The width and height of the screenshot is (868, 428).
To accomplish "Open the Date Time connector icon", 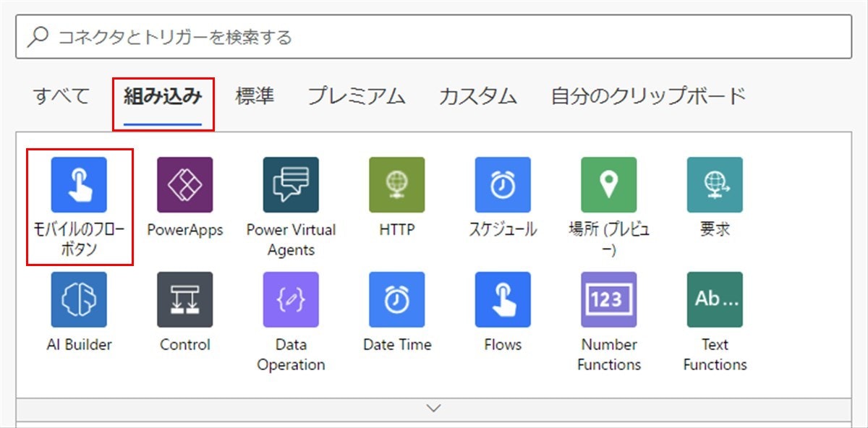I will pos(397,299).
